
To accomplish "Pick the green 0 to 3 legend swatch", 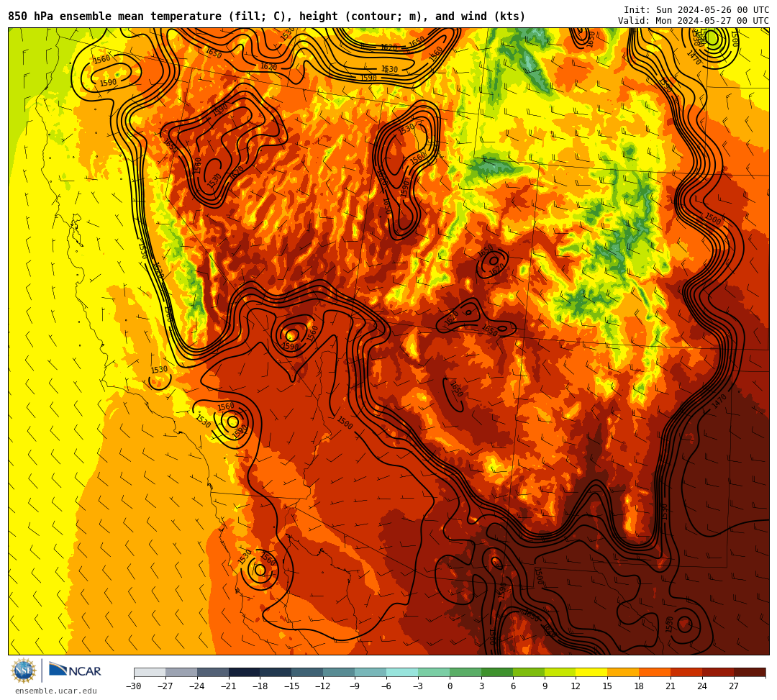I will click(465, 672).
